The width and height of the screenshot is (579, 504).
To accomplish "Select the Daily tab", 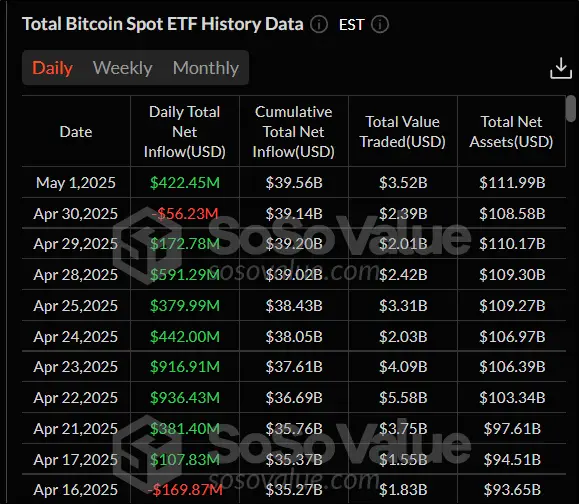I will click(52, 68).
